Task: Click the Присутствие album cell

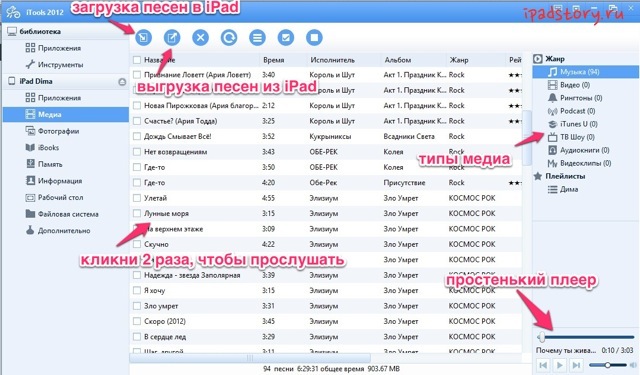Action: pos(404,182)
